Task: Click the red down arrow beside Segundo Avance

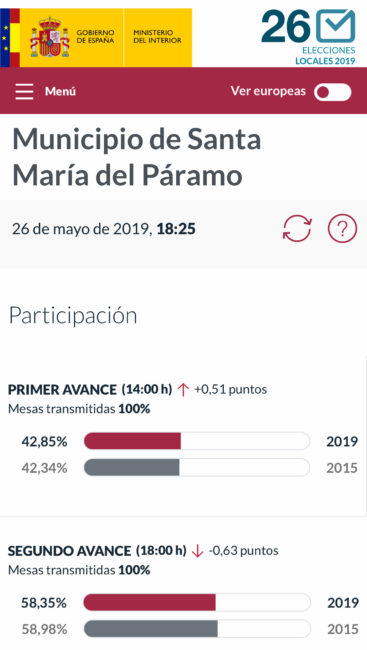Action: tap(198, 551)
